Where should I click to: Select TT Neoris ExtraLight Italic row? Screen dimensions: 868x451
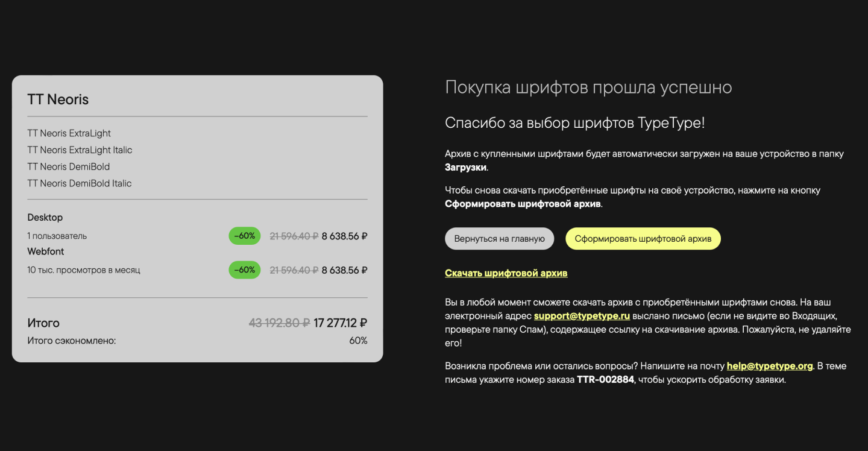pyautogui.click(x=80, y=150)
